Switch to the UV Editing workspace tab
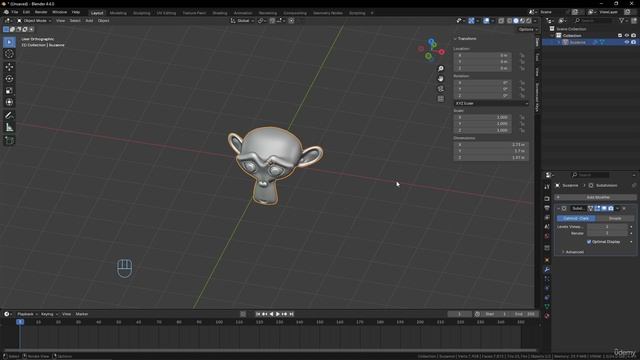The image size is (640, 360). click(x=166, y=13)
